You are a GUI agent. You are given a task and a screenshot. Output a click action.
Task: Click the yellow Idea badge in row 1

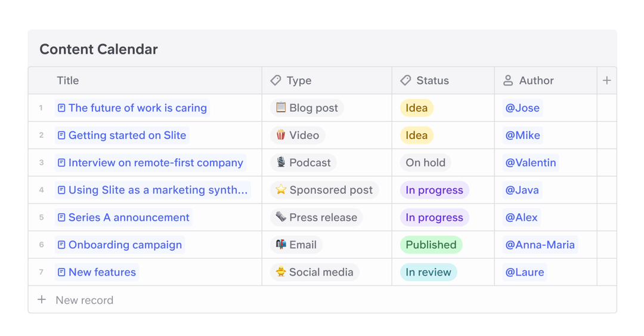[x=416, y=108]
